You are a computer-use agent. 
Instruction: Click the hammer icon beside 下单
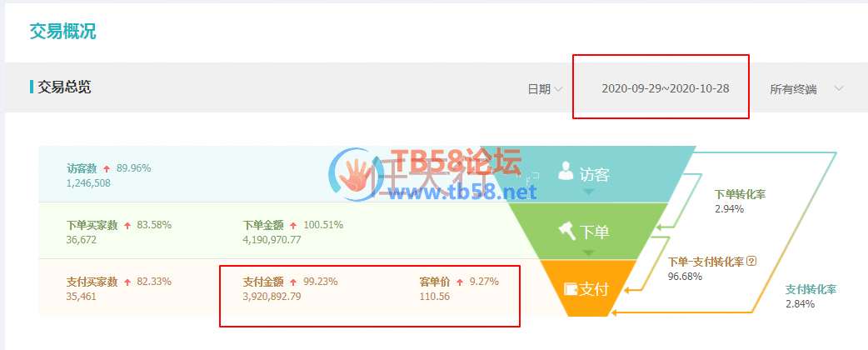click(x=567, y=230)
